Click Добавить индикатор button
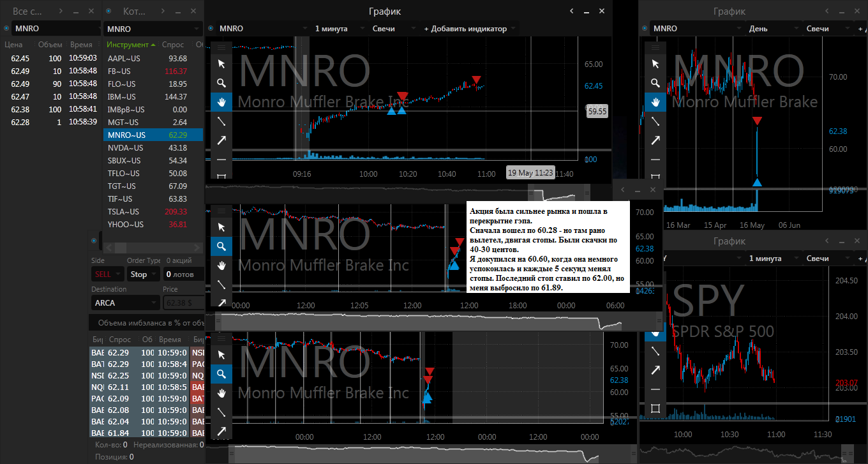The height and width of the screenshot is (464, 868). (x=465, y=29)
